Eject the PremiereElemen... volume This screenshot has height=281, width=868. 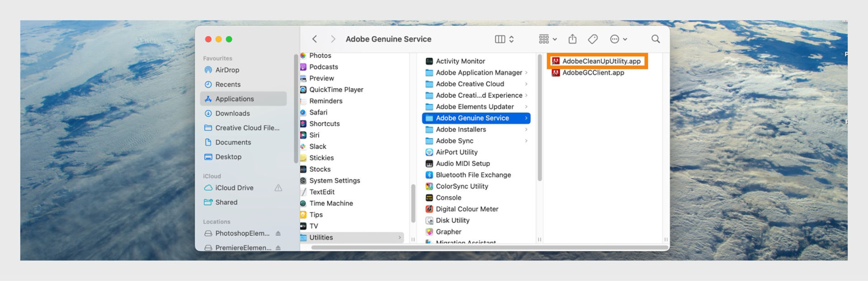[x=278, y=248]
